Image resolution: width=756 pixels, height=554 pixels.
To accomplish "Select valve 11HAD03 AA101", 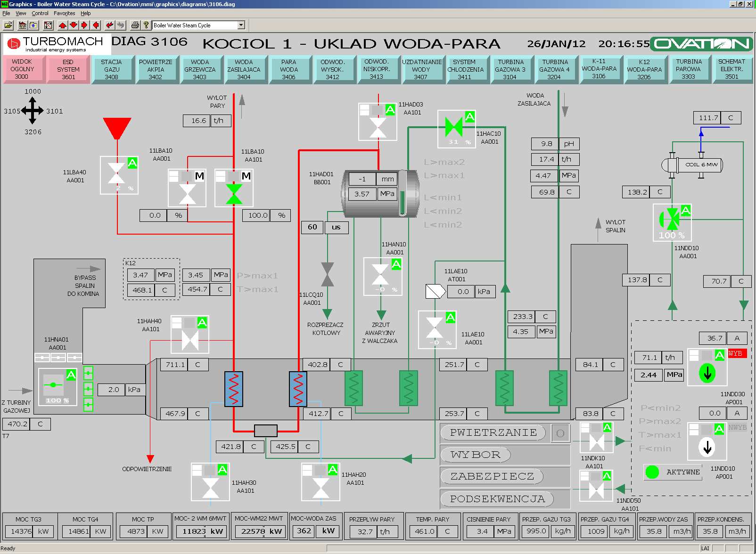I will tap(378, 122).
